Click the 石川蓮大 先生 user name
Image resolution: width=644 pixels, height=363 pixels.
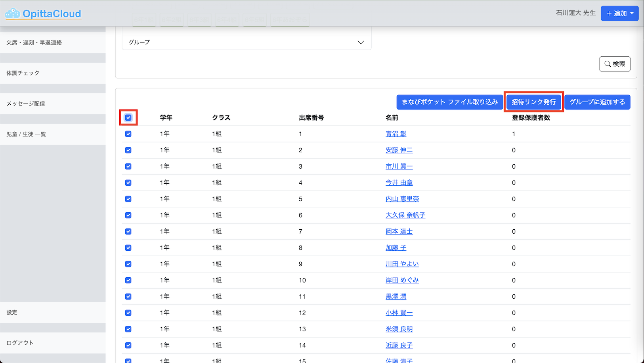click(575, 13)
